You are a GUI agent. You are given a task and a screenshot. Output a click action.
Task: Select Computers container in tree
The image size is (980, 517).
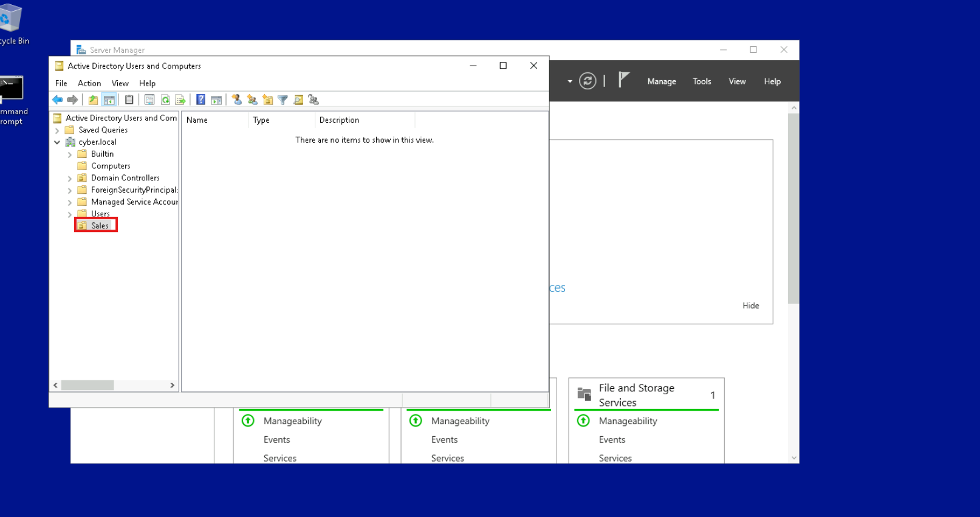pyautogui.click(x=111, y=166)
